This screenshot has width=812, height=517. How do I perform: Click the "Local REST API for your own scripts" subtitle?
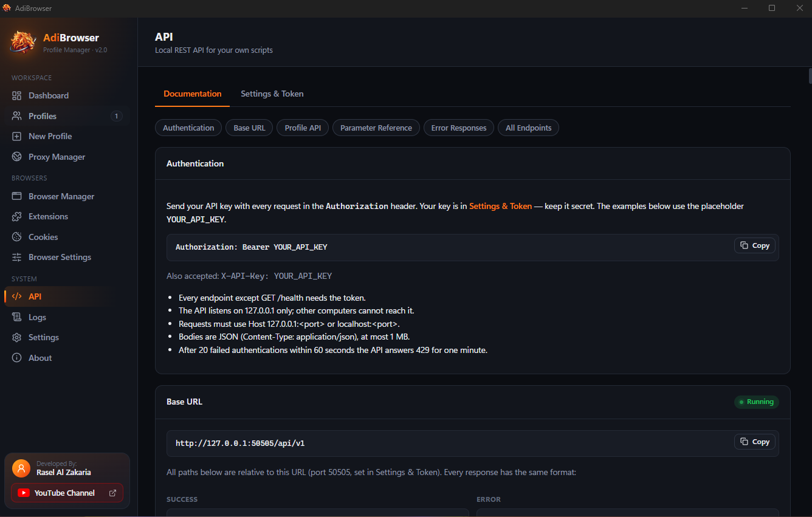point(214,50)
